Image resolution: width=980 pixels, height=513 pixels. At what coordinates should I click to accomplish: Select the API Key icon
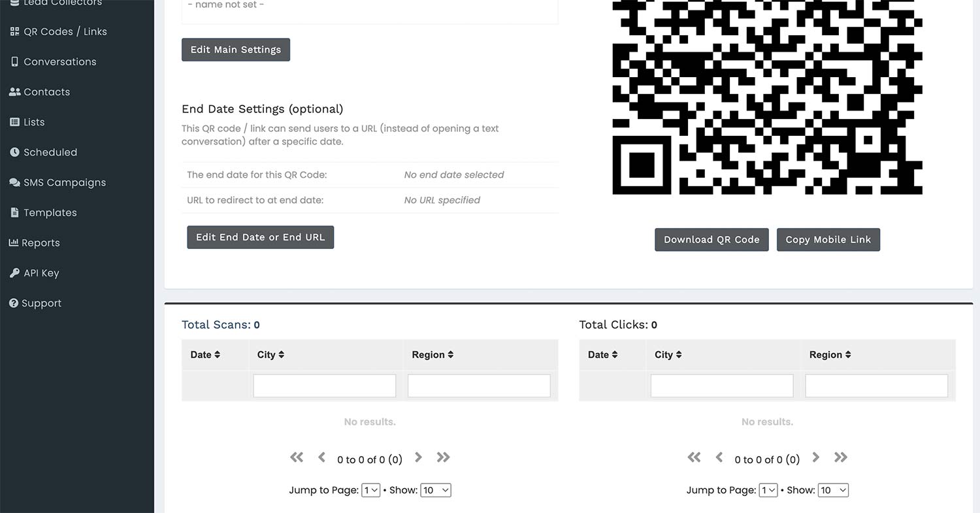point(14,273)
